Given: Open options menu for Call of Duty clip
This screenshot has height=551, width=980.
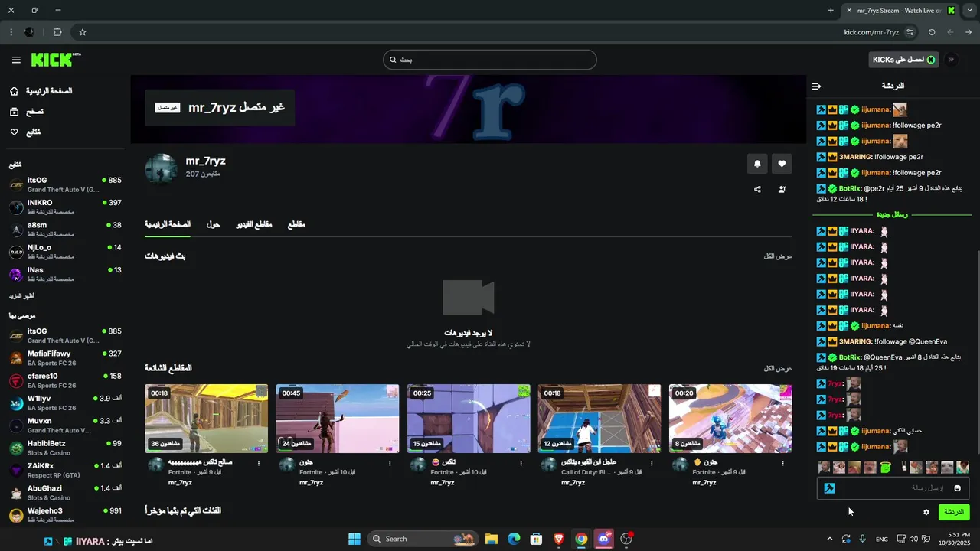Looking at the screenshot, I should click(x=652, y=463).
